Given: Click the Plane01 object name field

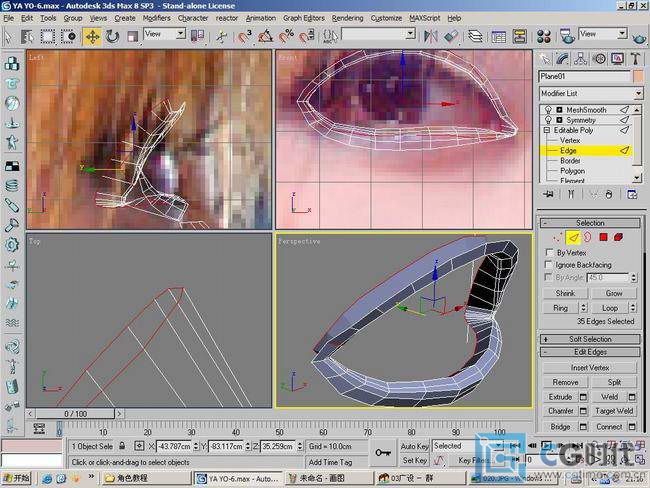Looking at the screenshot, I should click(585, 76).
